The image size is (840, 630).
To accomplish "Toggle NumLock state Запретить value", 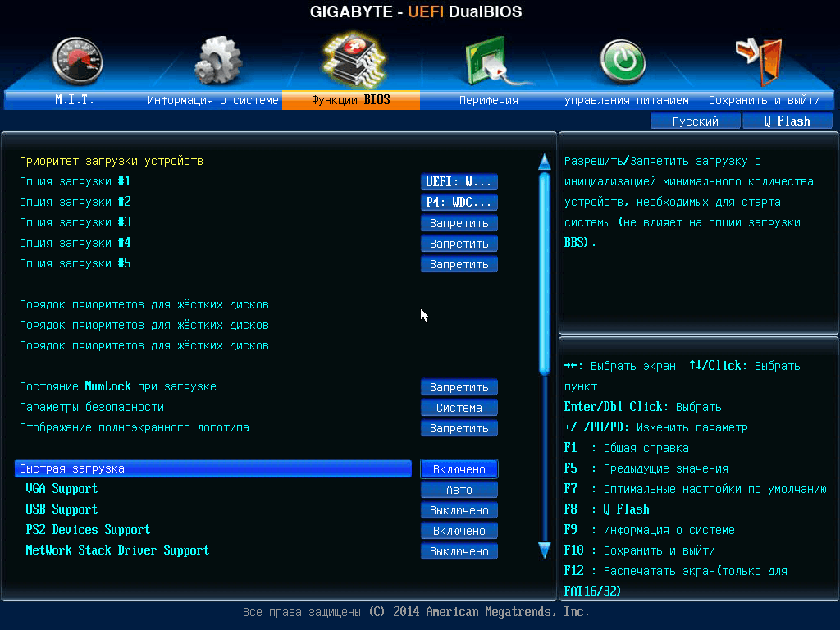I will 459,387.
